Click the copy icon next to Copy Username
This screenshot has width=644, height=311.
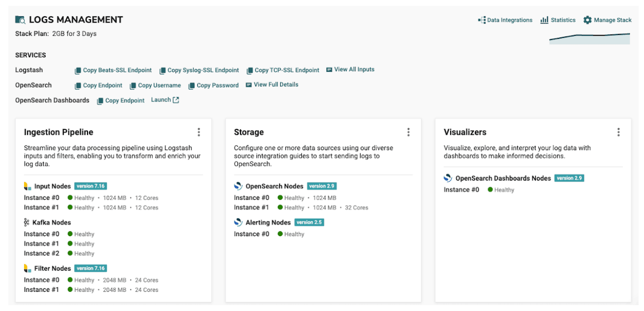click(132, 85)
